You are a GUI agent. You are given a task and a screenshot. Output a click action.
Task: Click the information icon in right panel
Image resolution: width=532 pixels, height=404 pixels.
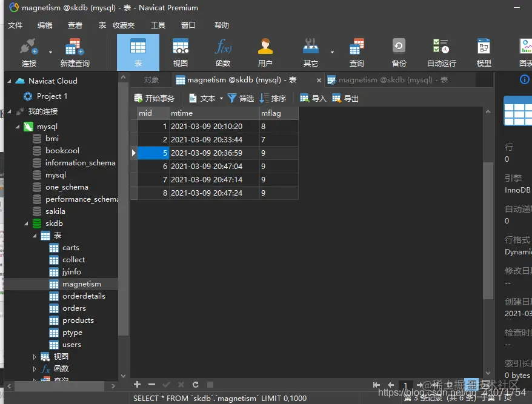click(x=524, y=79)
